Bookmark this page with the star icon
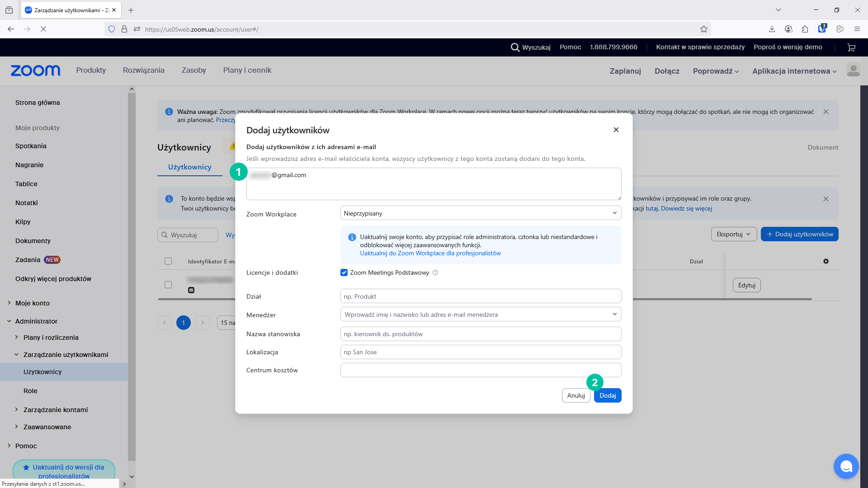This screenshot has height=488, width=868. (x=704, y=29)
